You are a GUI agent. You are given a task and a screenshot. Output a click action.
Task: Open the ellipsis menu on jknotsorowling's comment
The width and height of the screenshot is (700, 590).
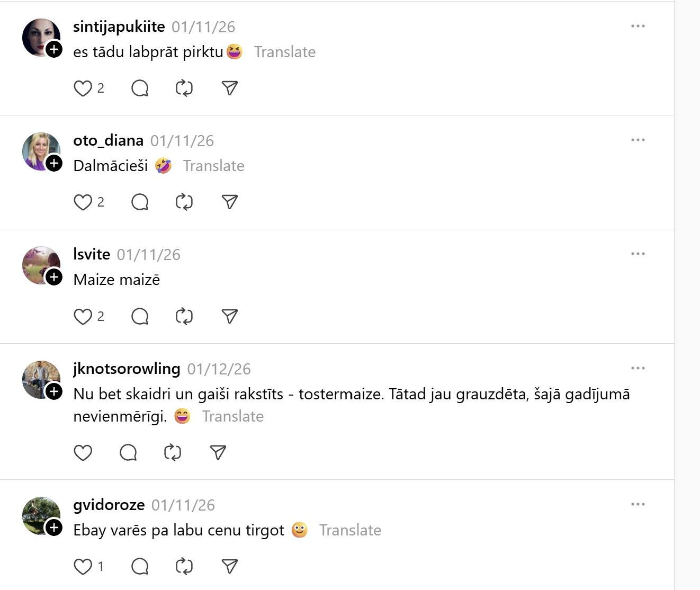[638, 368]
